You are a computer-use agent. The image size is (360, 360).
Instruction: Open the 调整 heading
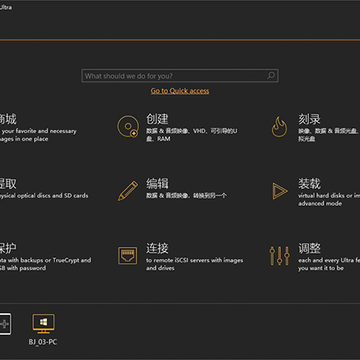pos(309,248)
